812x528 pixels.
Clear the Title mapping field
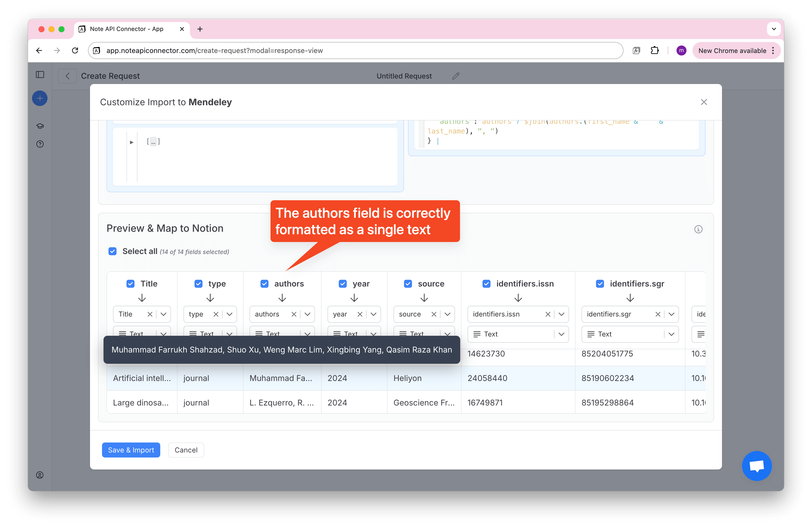[x=150, y=314]
